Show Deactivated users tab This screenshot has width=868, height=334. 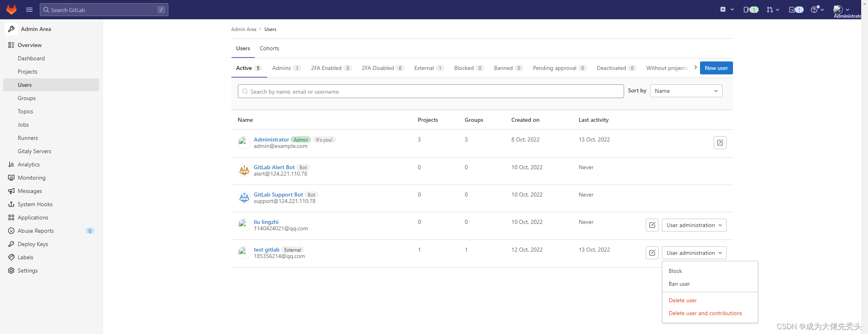coord(616,68)
